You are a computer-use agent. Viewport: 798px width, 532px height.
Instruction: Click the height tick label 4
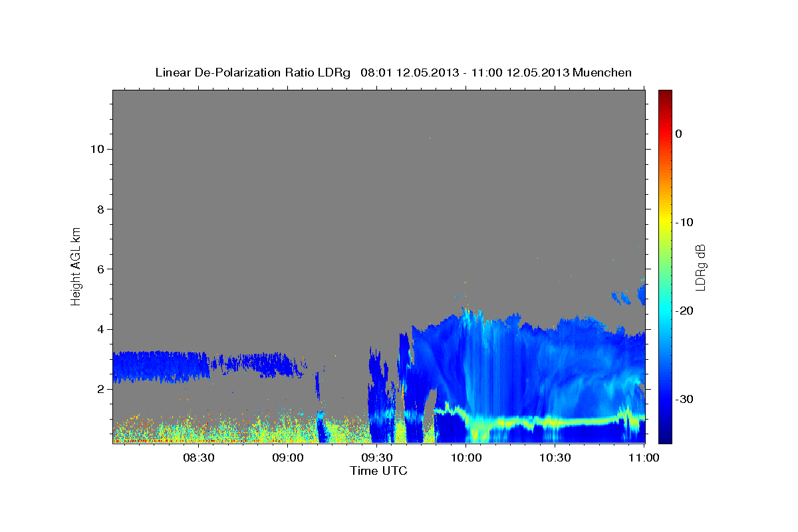[x=100, y=329]
